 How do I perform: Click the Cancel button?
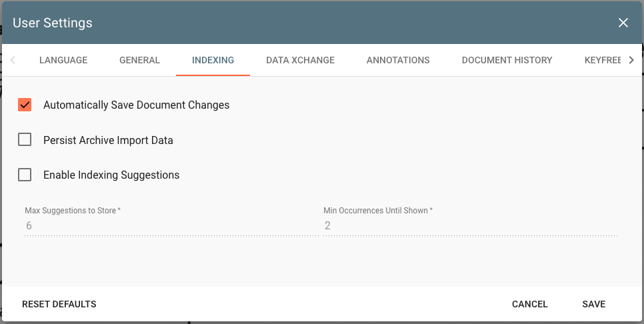[x=529, y=304]
